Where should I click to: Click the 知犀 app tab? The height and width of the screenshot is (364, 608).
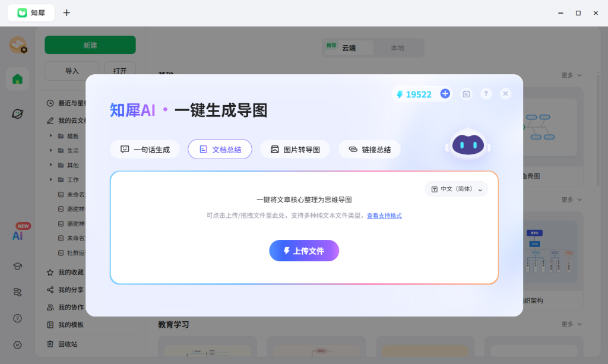click(31, 13)
